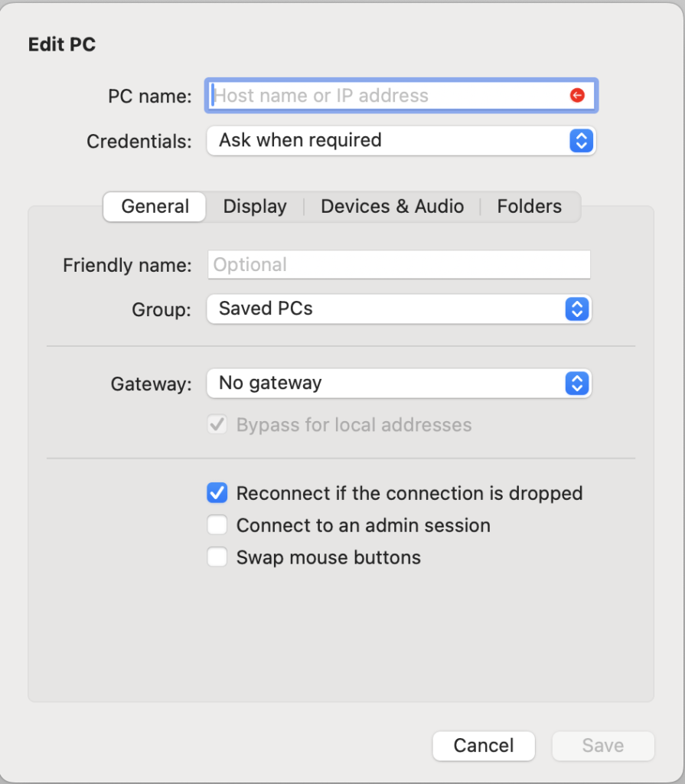The width and height of the screenshot is (685, 784).
Task: Check the Swap mouse buttons box
Action: 217,557
